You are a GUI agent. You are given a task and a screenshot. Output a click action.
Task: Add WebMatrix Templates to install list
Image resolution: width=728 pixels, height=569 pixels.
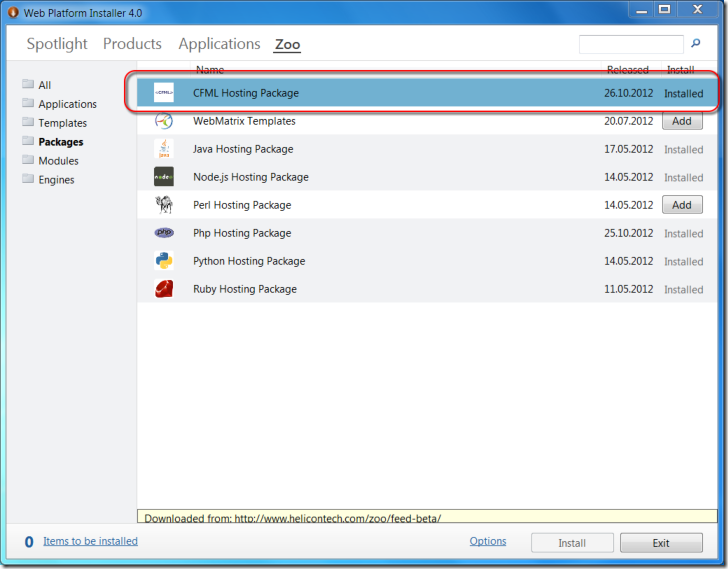[x=681, y=121]
